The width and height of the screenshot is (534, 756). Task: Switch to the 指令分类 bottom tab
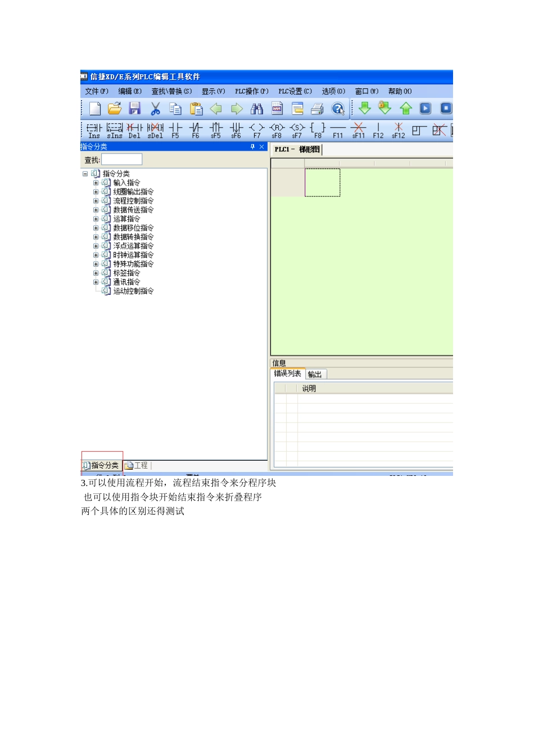point(102,465)
